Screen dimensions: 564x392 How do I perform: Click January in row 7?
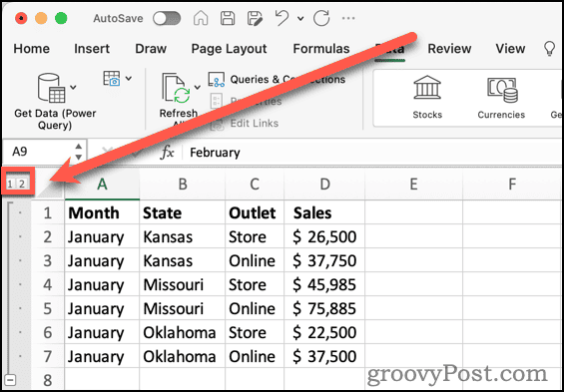(102, 356)
